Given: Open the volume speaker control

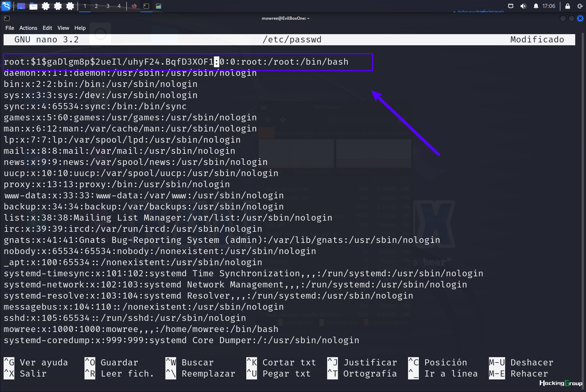Looking at the screenshot, I should (x=523, y=6).
